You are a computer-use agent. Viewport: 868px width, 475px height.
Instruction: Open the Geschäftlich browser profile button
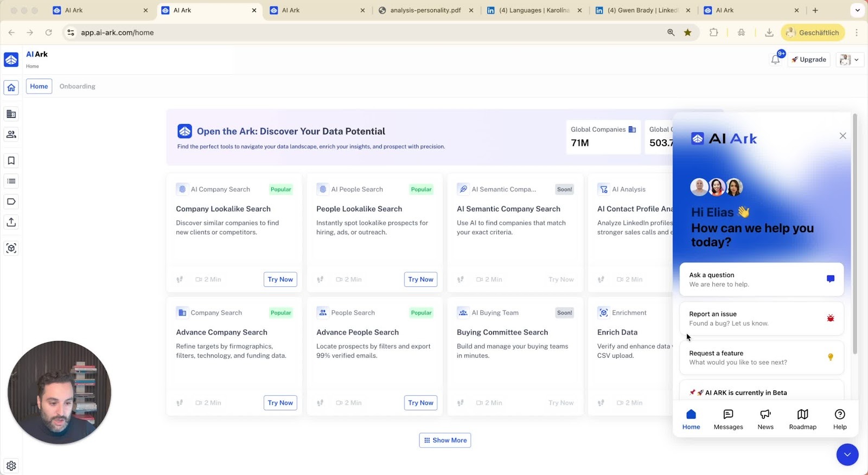813,33
